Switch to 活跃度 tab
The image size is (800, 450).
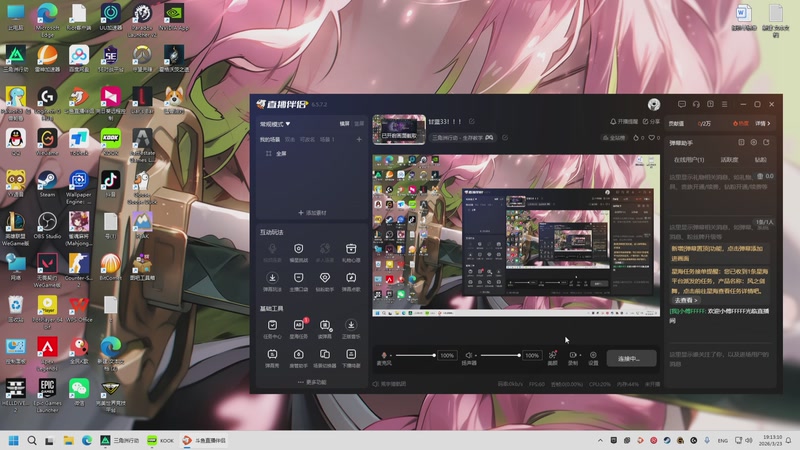click(729, 160)
